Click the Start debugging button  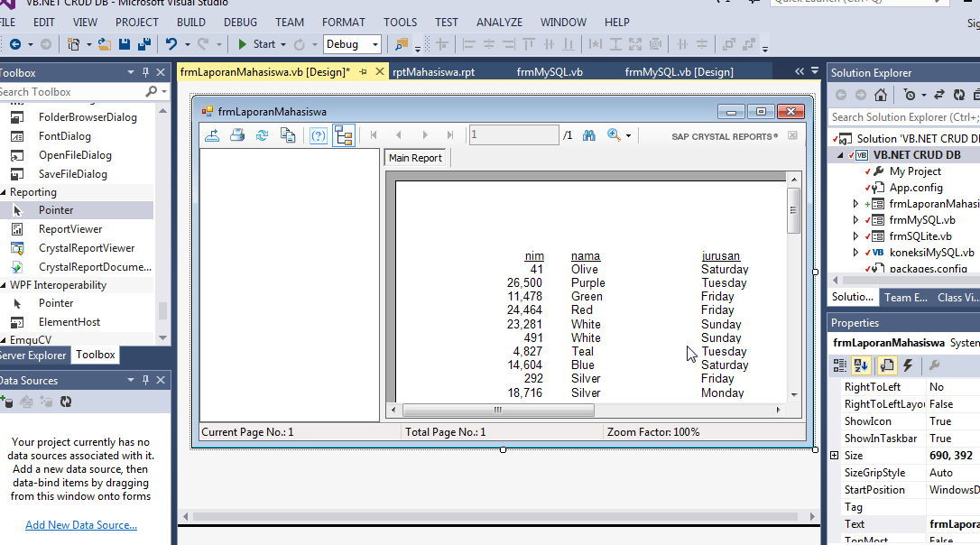[x=257, y=44]
